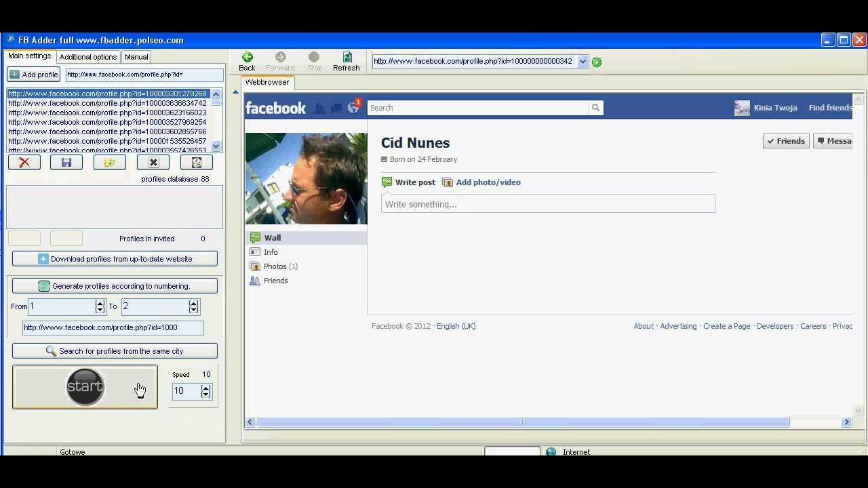Click the Message button on profile
The width and height of the screenshot is (868, 488).
pyautogui.click(x=833, y=141)
